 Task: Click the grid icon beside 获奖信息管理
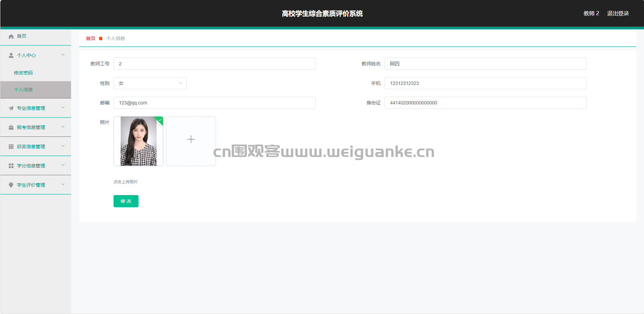click(x=11, y=147)
